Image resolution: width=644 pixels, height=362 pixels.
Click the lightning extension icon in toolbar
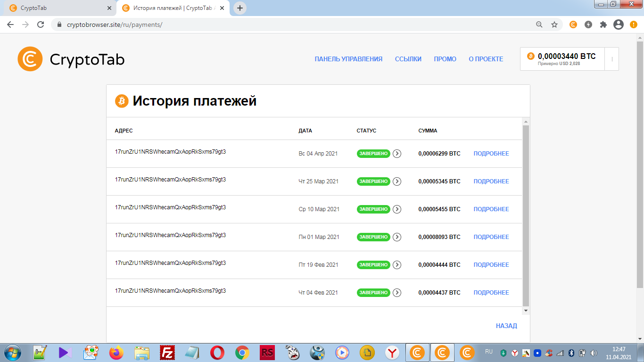click(x=588, y=25)
